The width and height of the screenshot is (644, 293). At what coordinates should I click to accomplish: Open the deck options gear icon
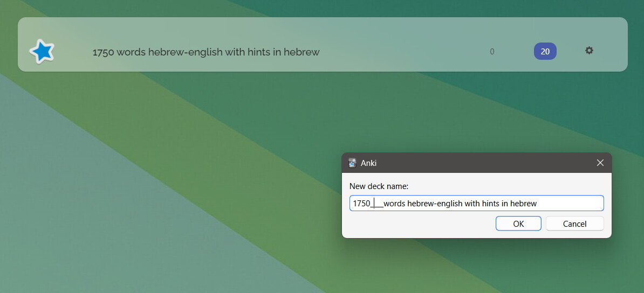click(x=589, y=51)
